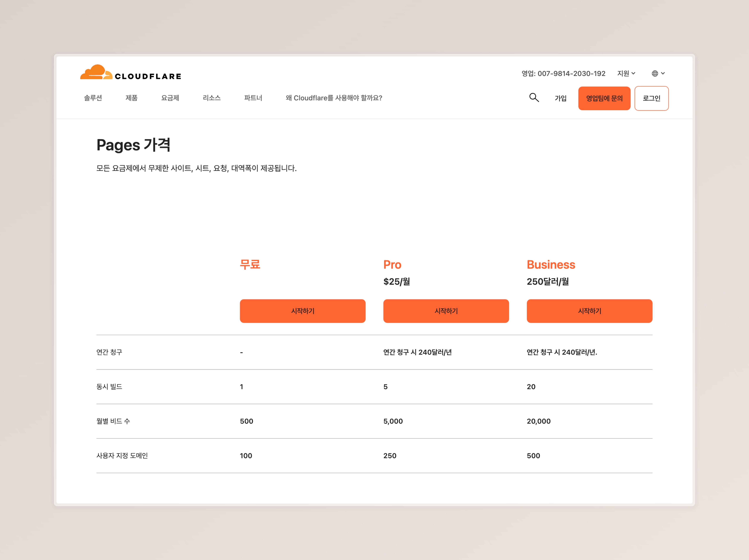749x560 pixels.
Task: Click 시작하기 under the 무료 plan
Action: point(302,311)
